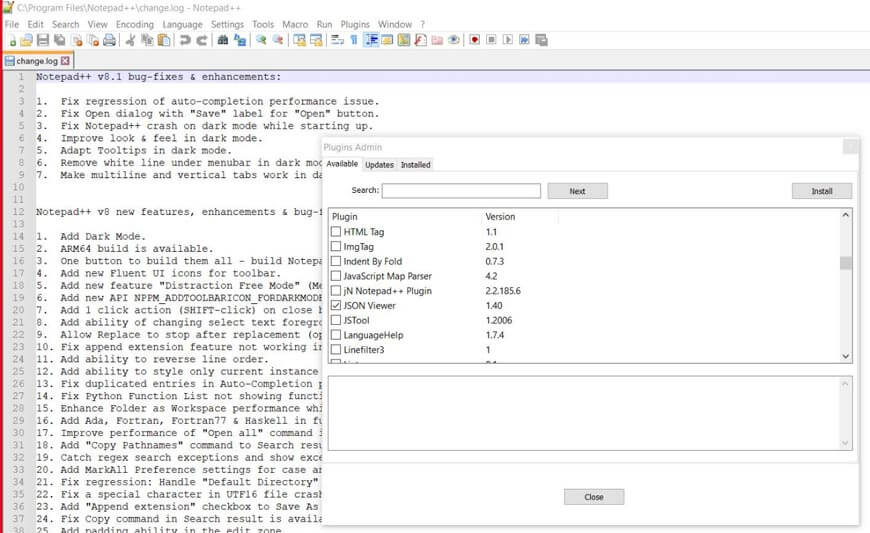The image size is (870, 533).
Task: Show all characters with pilcrow icon
Action: [x=353, y=40]
